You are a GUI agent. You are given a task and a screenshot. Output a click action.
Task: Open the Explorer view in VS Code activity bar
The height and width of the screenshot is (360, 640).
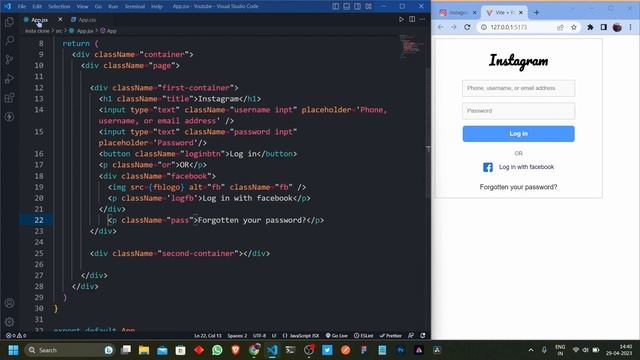click(9, 21)
